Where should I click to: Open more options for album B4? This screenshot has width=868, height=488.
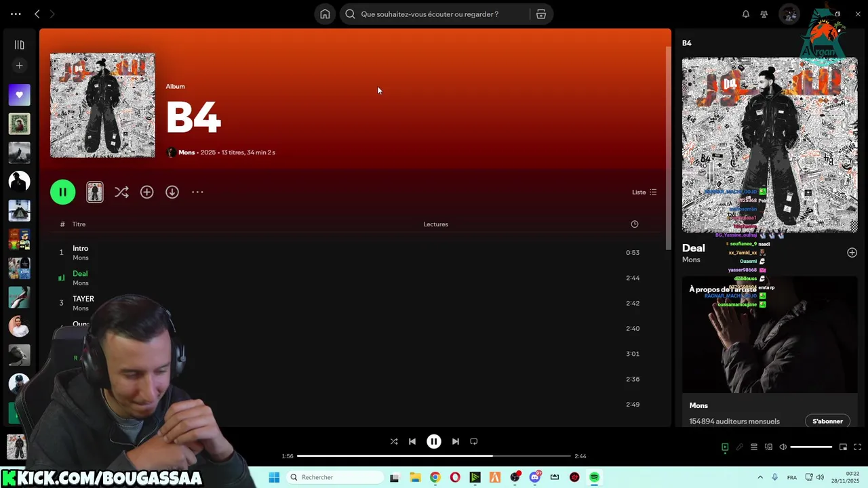(197, 192)
